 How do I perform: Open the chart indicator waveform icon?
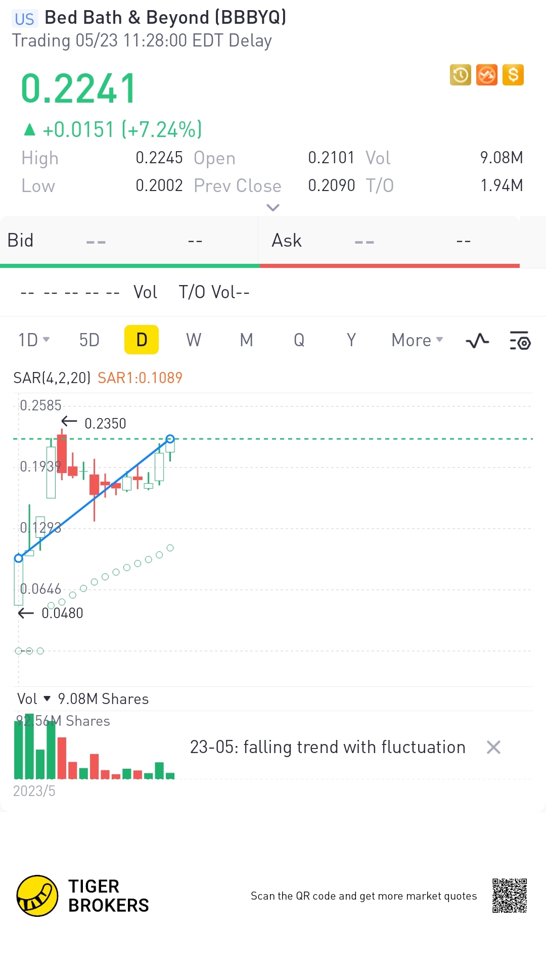(477, 341)
